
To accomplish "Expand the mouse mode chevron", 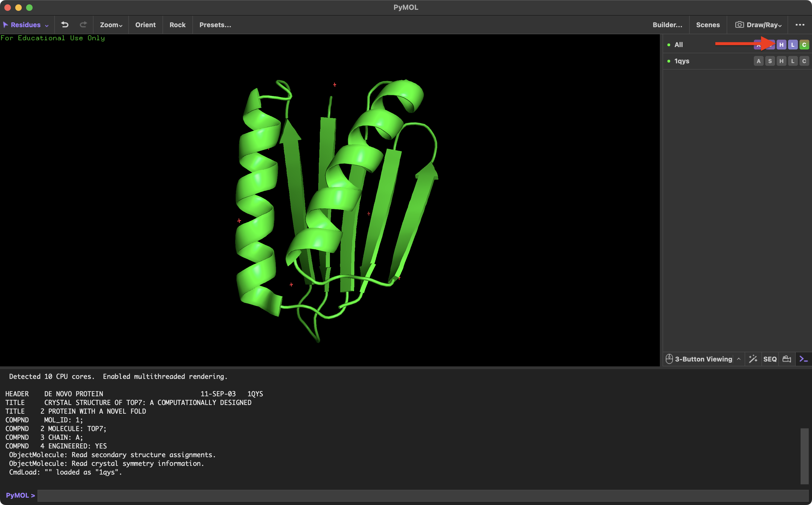I will point(739,359).
